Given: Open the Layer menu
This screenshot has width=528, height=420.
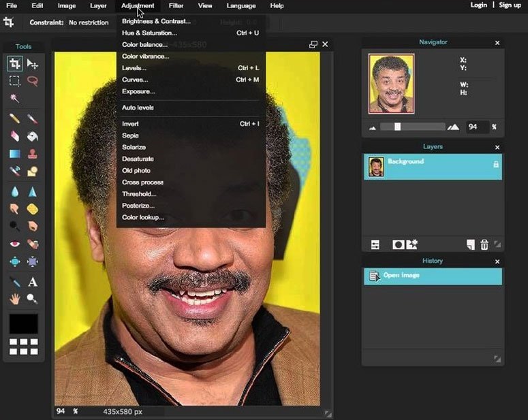Looking at the screenshot, I should click(x=98, y=5).
